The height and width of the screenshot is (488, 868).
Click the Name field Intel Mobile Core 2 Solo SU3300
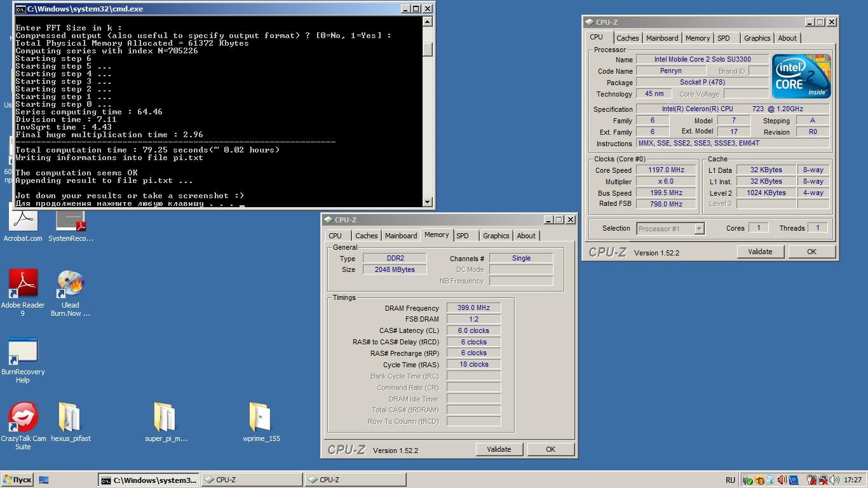click(x=702, y=59)
